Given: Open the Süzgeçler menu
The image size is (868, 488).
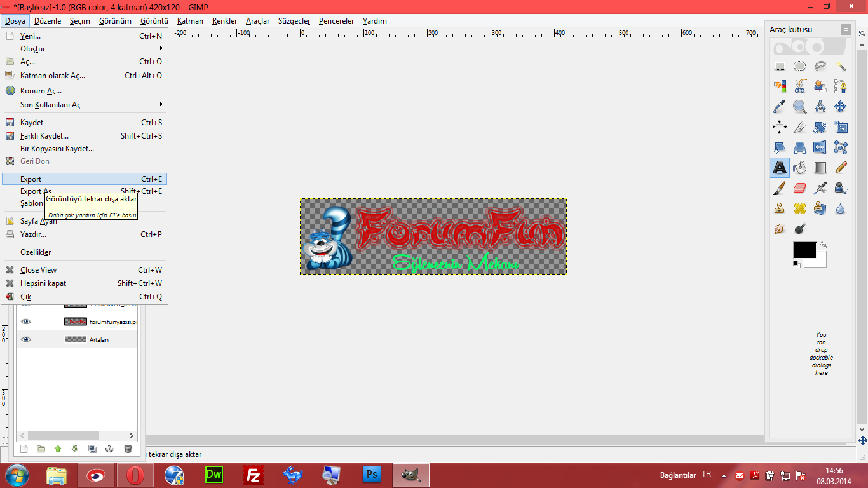Looking at the screenshot, I should pyautogui.click(x=294, y=21).
